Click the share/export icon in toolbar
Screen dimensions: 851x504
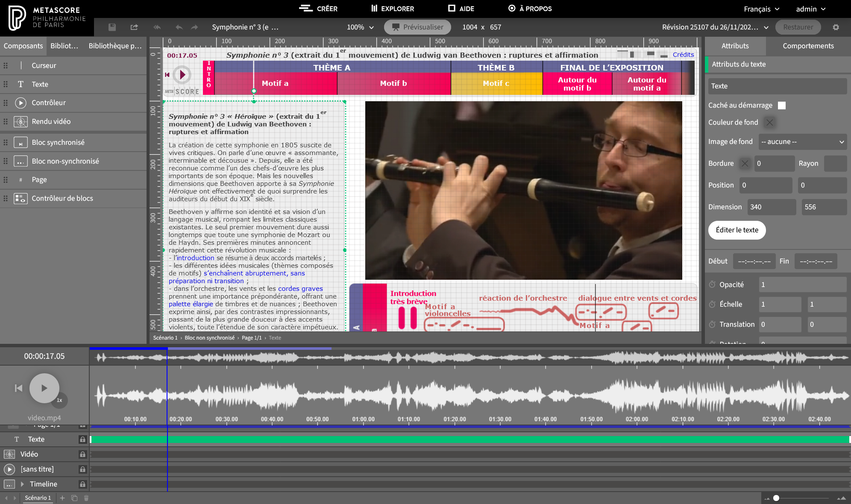click(x=134, y=27)
